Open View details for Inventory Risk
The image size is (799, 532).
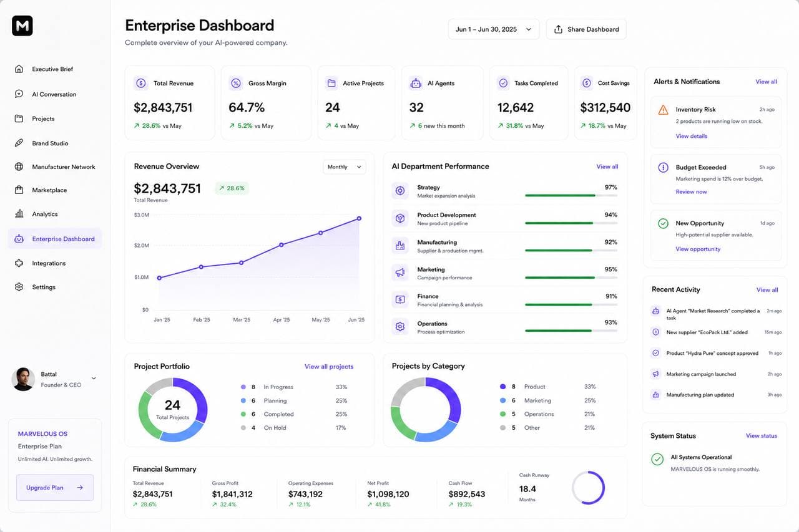click(x=691, y=136)
